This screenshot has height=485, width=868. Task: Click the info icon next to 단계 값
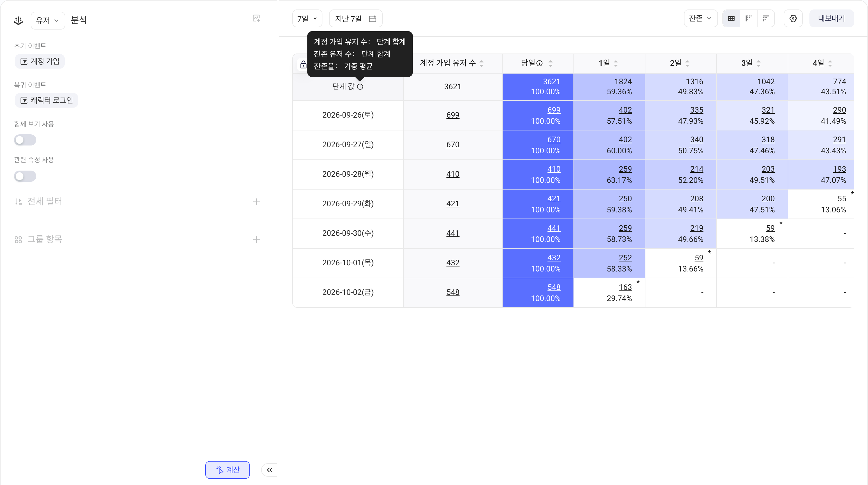pyautogui.click(x=360, y=87)
